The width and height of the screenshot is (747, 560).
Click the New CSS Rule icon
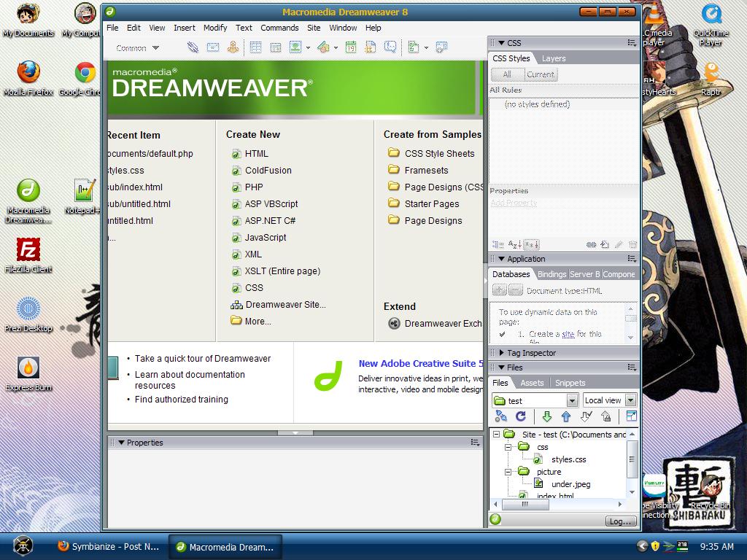(x=605, y=245)
